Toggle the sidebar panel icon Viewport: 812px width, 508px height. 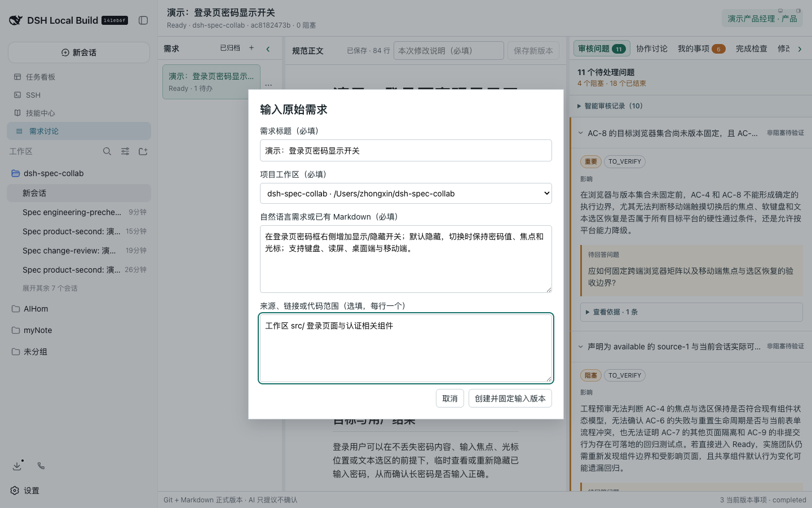tap(143, 20)
